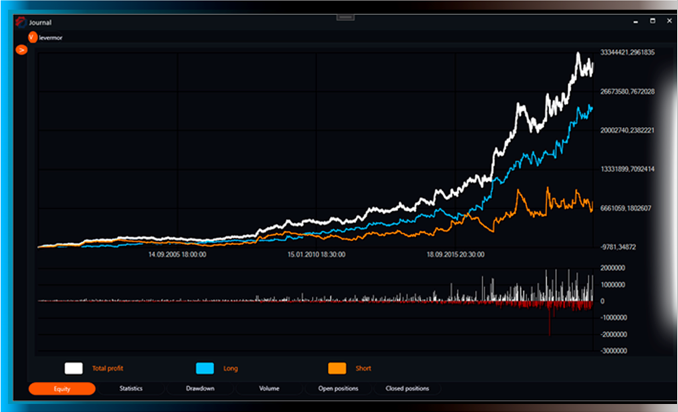Screen dimensions: 678x412
Task: Expand the side panel with orange arrow
Action: 21,50
